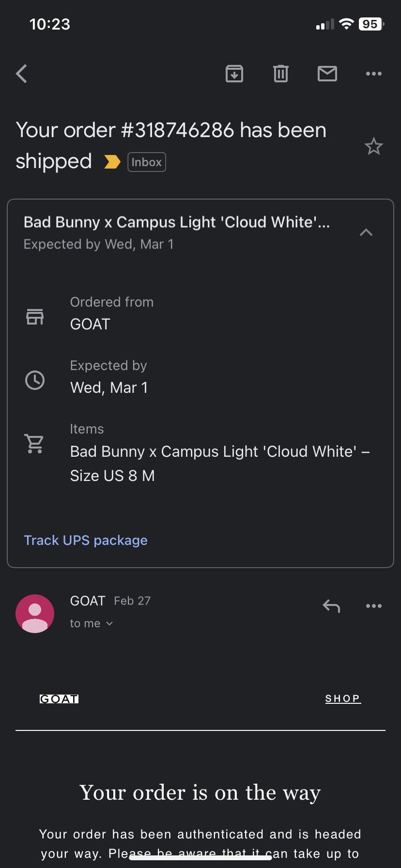Expand recipient details next to 'to me'

pyautogui.click(x=109, y=623)
